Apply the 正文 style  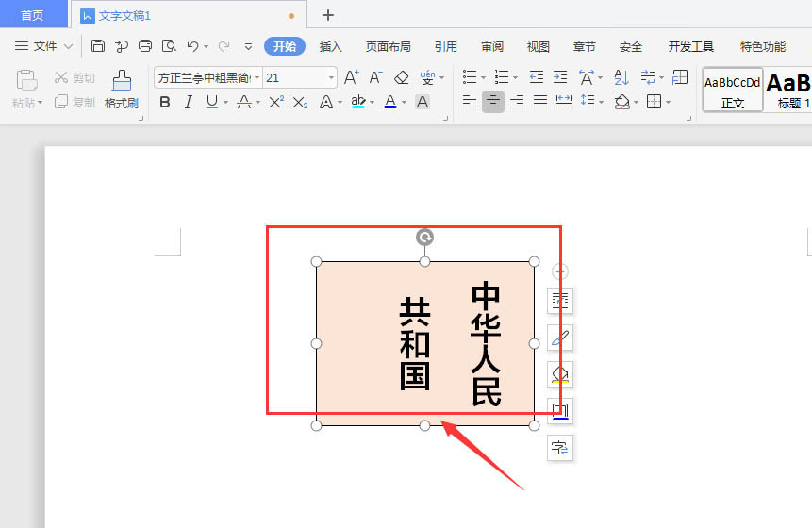point(733,89)
